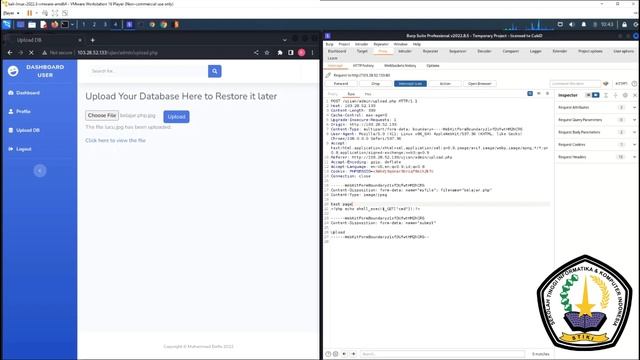The image size is (640, 360).
Task: Switch to the Dashboard tab in Burp
Action: 337,51
